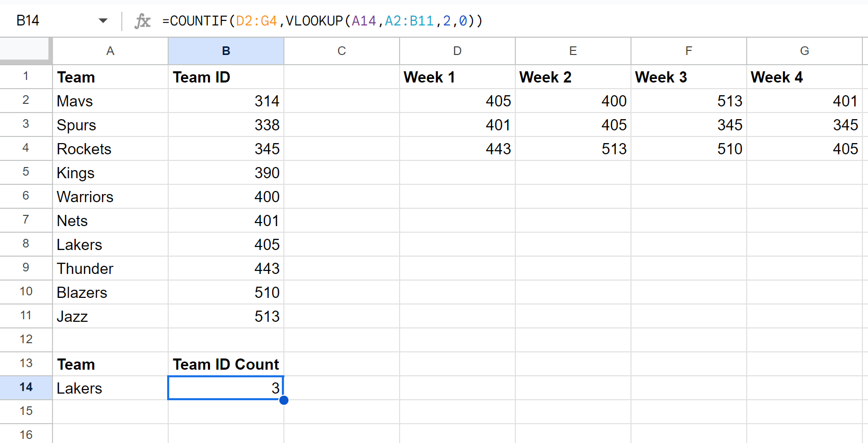Click the 'Team ID' header cell
This screenshot has width=868, height=443.
coord(226,77)
